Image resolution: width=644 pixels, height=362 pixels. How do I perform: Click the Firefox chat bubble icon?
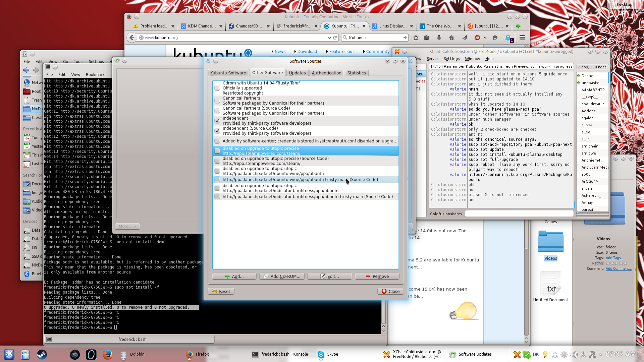[495, 38]
